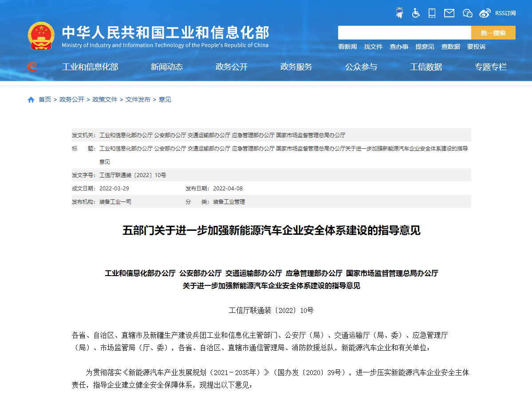
Task: Go to 政策文件 in breadcrumb
Action: tap(105, 99)
